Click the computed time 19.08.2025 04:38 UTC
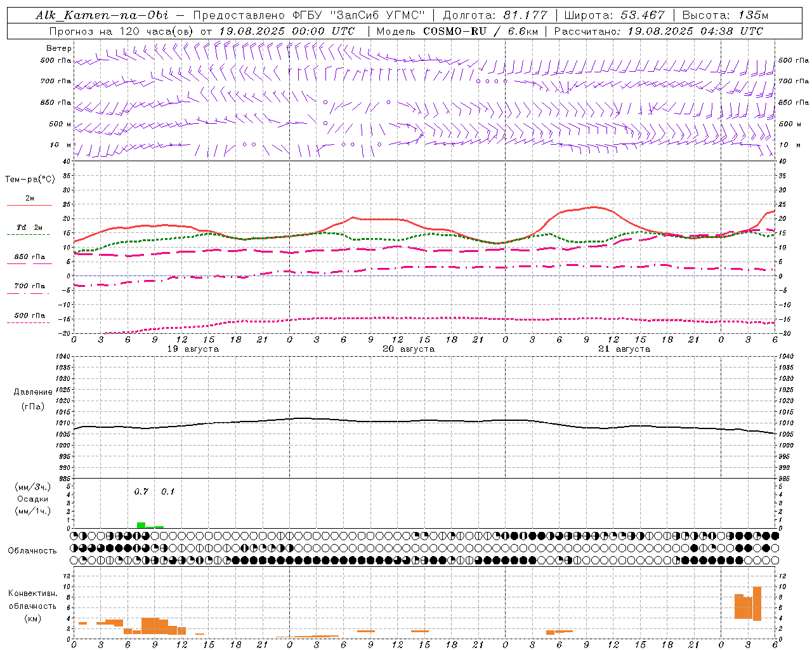The height and width of the screenshot is (650, 812). coord(695,31)
